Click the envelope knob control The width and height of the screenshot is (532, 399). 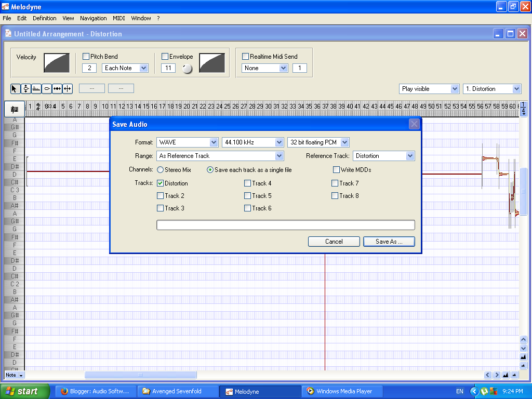click(x=187, y=69)
